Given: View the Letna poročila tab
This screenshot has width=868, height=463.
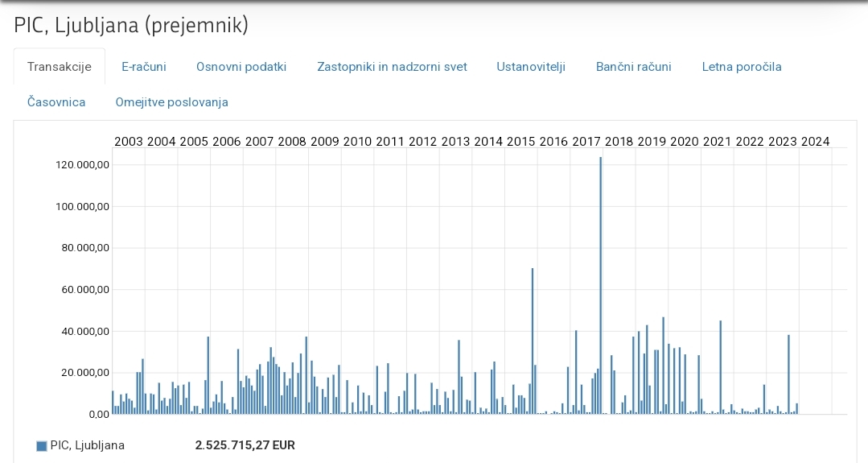Looking at the screenshot, I should [x=741, y=67].
